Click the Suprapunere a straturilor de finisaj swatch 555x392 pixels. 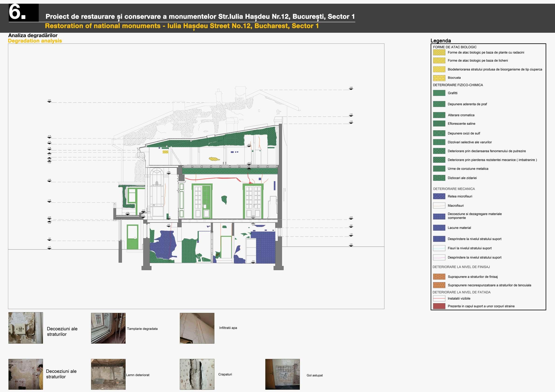tap(439, 276)
